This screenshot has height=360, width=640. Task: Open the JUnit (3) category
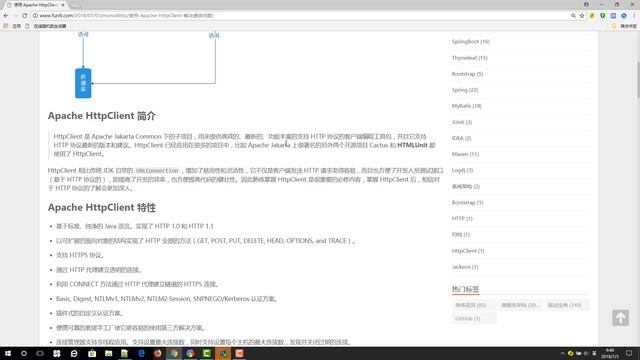point(462,122)
